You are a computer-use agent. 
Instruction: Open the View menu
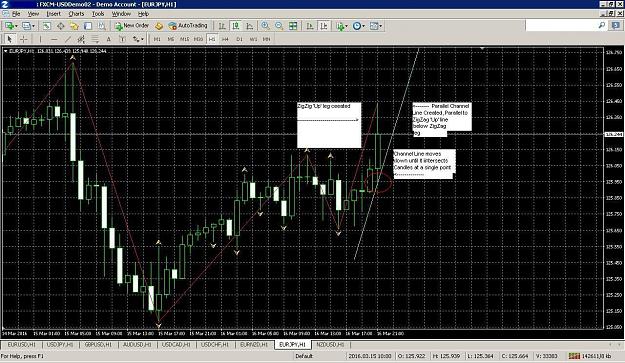click(x=33, y=14)
